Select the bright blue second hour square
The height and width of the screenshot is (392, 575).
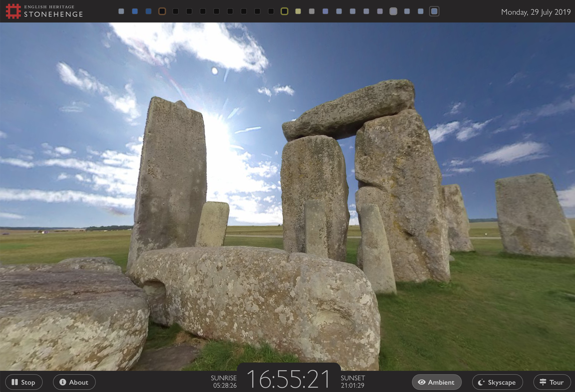[x=135, y=11]
